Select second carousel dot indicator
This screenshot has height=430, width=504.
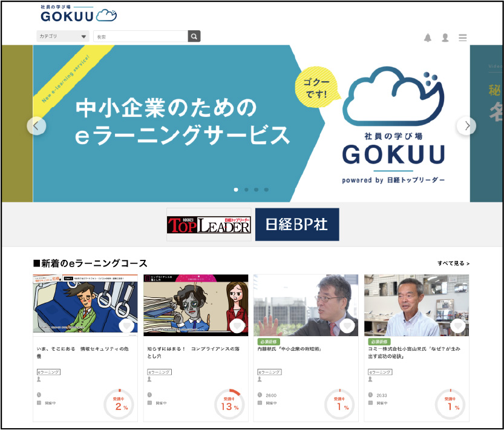[246, 190]
